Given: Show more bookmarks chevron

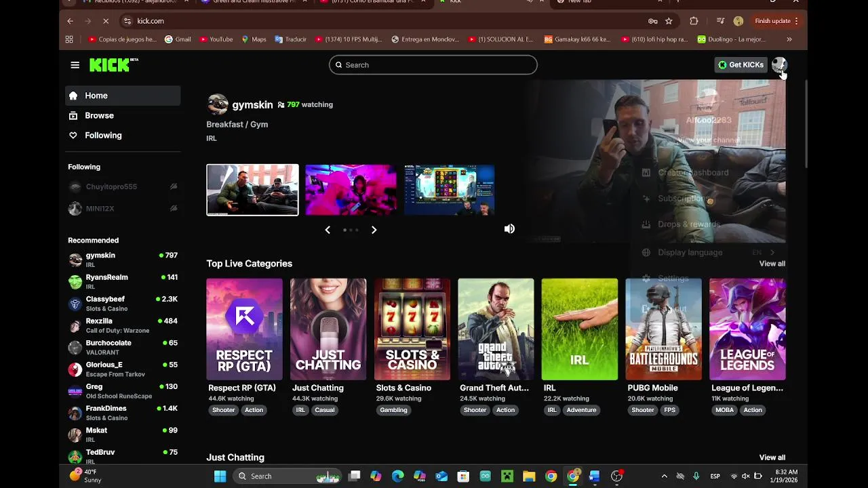Looking at the screenshot, I should 789,39.
